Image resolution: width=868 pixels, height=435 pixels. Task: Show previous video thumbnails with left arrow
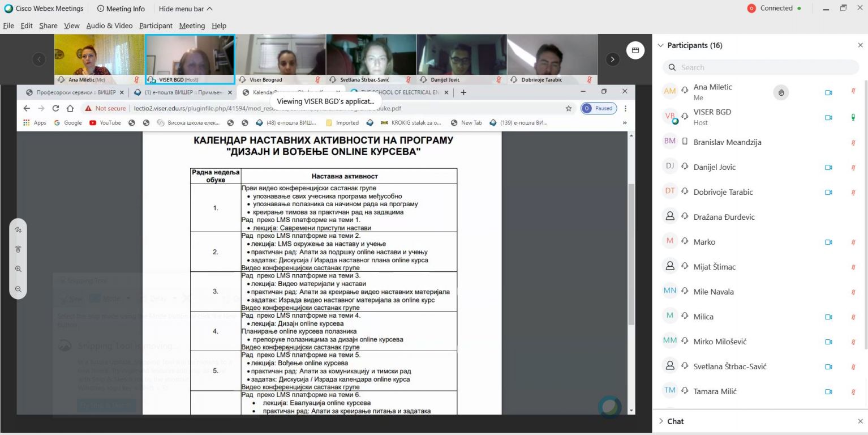(38, 59)
